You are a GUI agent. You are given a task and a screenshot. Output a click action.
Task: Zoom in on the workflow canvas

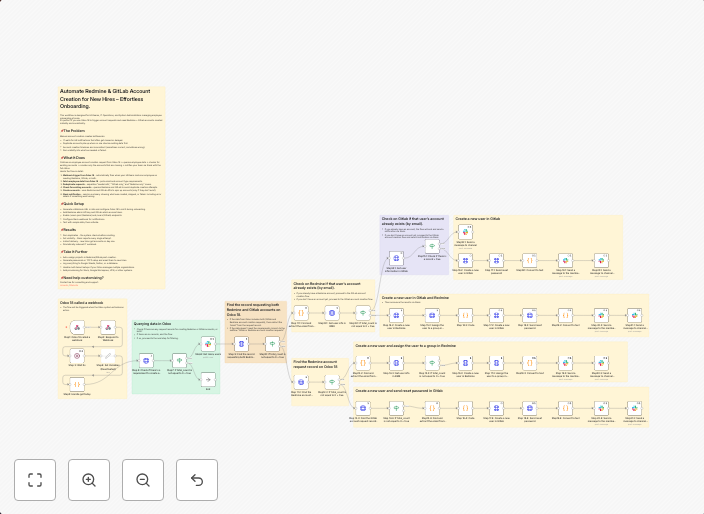[89, 480]
